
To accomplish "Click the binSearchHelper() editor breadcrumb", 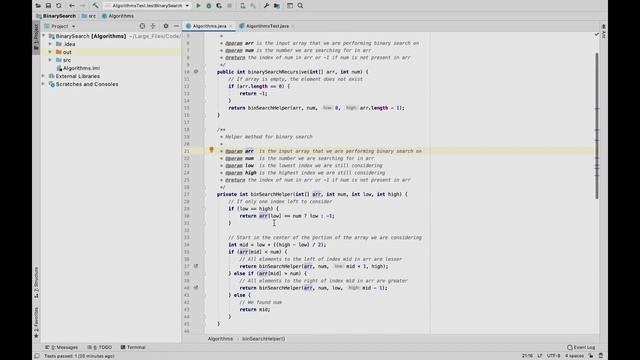I will (x=264, y=339).
